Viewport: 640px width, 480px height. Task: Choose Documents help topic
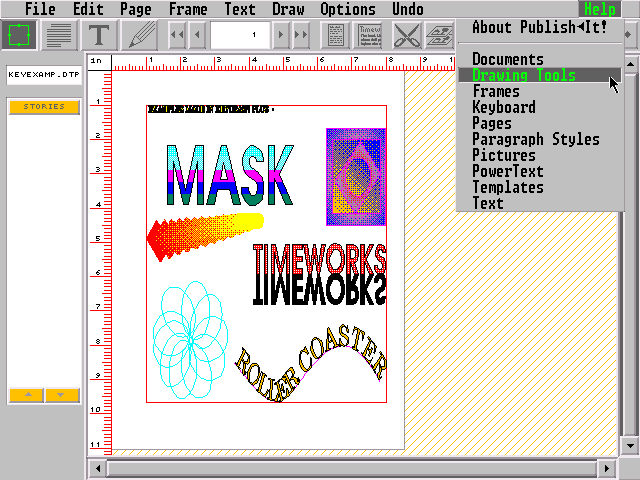[x=540, y=59]
